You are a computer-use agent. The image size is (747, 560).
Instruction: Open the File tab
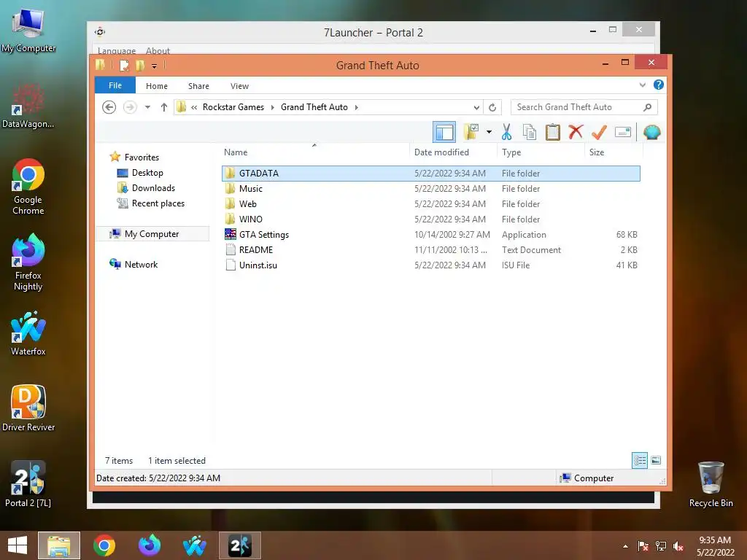[x=115, y=85]
